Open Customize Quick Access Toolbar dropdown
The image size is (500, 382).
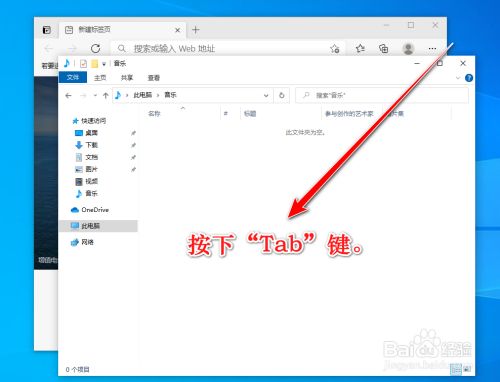click(x=104, y=64)
